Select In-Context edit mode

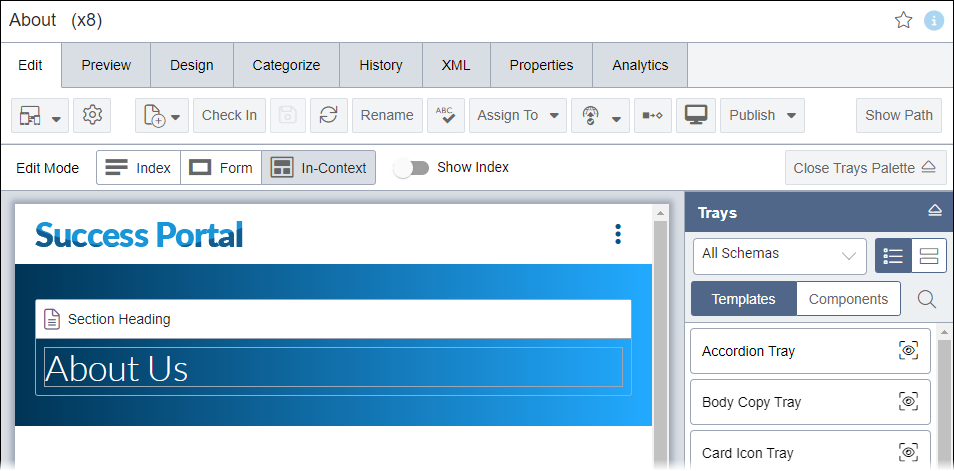319,168
